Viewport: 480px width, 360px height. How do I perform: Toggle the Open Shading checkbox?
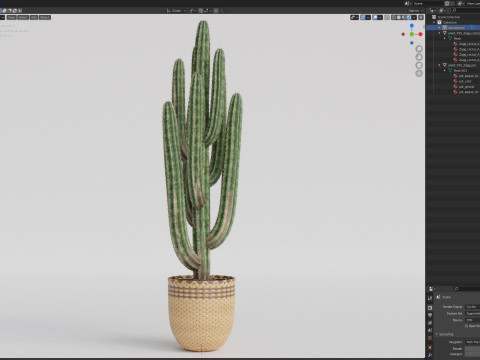[x=466, y=326]
